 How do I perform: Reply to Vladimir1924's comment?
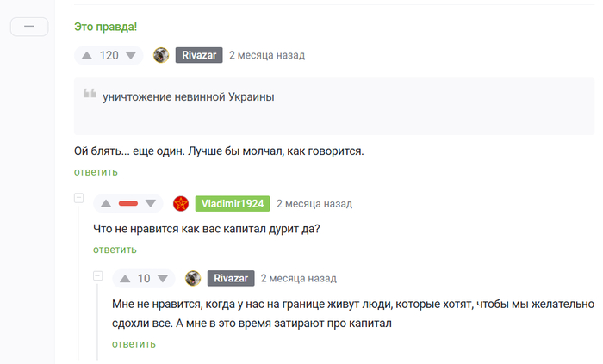(115, 250)
